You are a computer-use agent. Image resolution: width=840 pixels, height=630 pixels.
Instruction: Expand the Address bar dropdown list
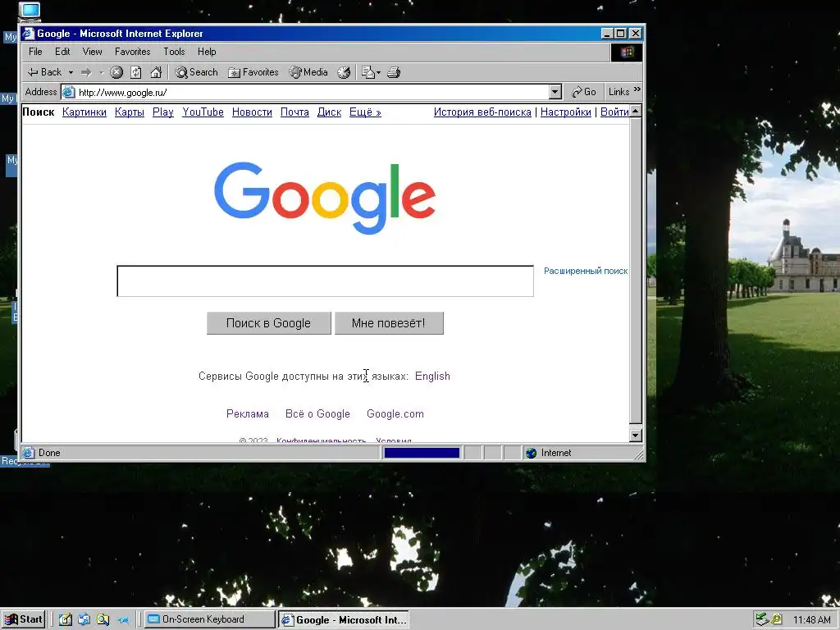(555, 92)
